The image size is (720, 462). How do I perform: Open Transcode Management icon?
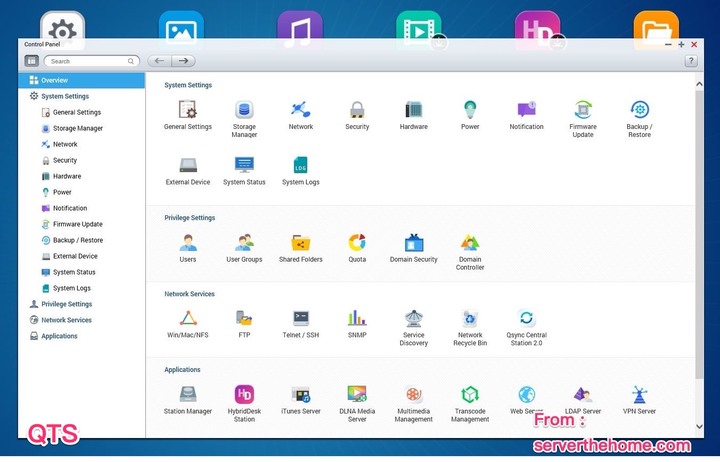click(x=470, y=394)
